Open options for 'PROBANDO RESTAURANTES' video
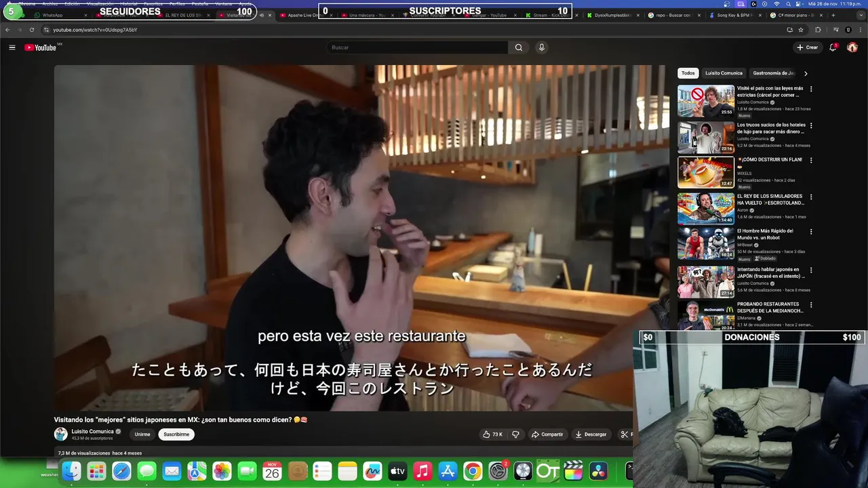The height and width of the screenshot is (488, 868). click(811, 305)
